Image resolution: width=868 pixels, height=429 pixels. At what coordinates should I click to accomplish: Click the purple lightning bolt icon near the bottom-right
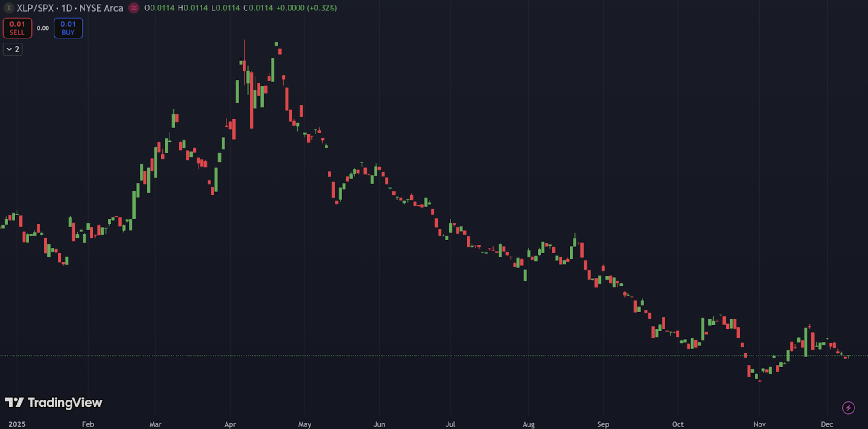click(x=849, y=408)
